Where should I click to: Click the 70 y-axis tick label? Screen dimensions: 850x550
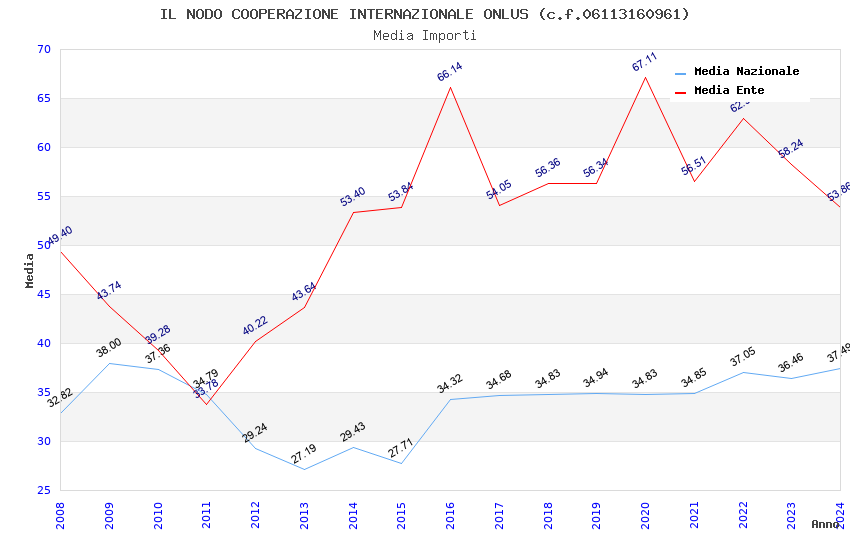[44, 49]
